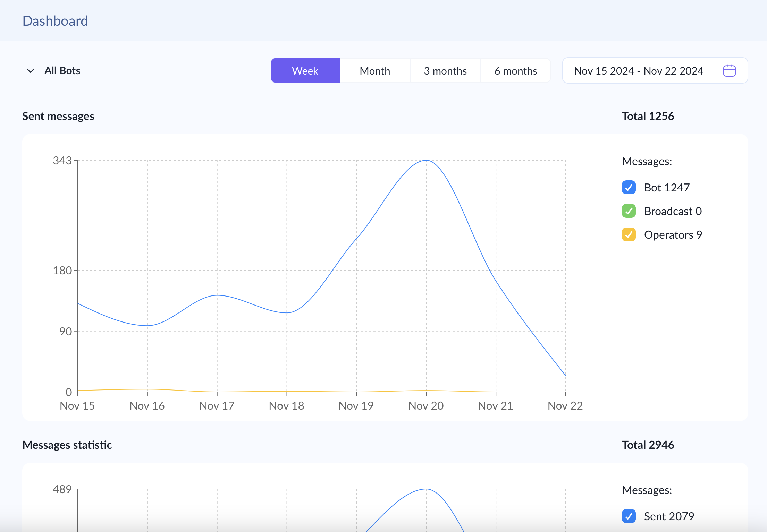Click the chevron next to All Bots
This screenshot has height=532, width=767.
coord(31,70)
